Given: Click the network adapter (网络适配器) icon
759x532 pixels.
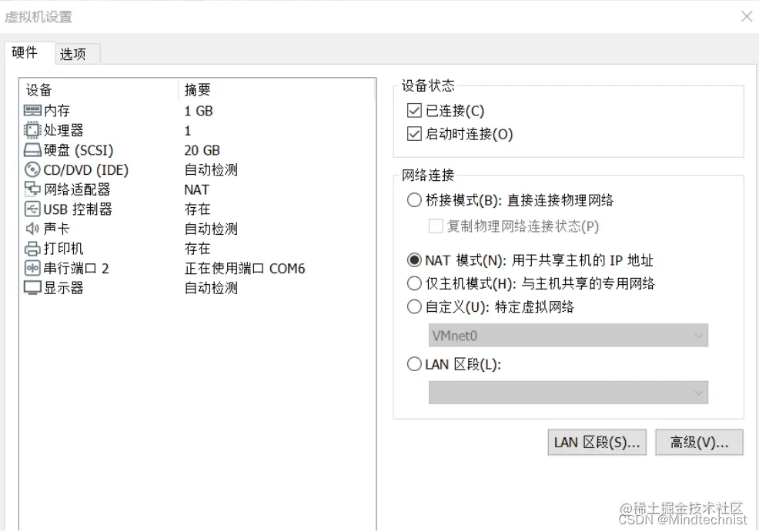Looking at the screenshot, I should click(32, 189).
